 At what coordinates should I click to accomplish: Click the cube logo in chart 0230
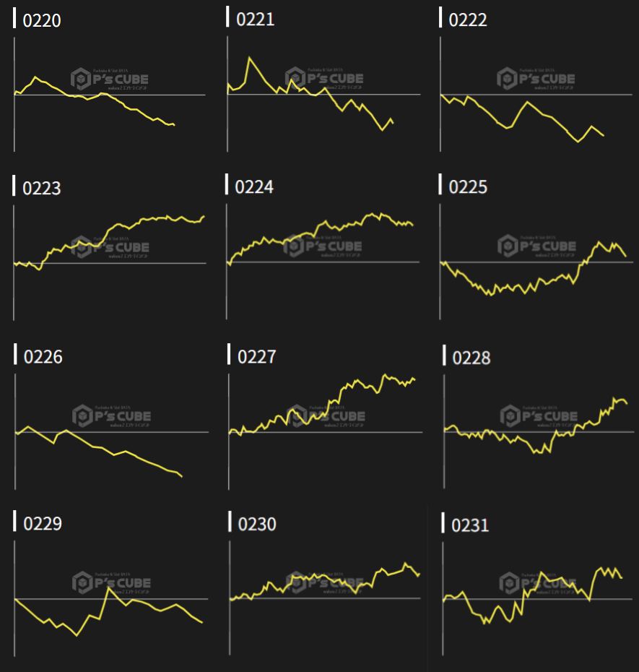297,582
